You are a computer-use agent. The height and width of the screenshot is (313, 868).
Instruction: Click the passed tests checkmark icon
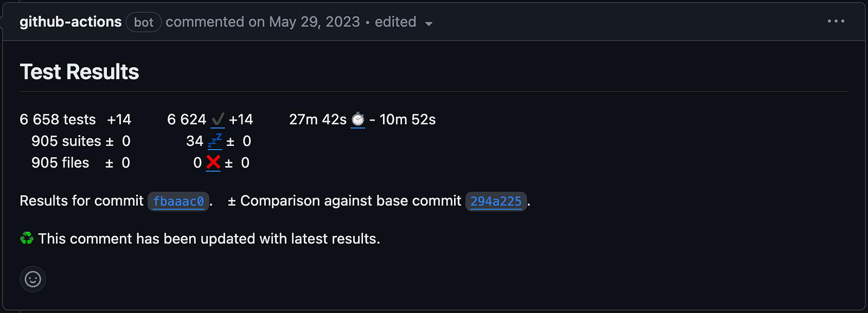pyautogui.click(x=218, y=119)
